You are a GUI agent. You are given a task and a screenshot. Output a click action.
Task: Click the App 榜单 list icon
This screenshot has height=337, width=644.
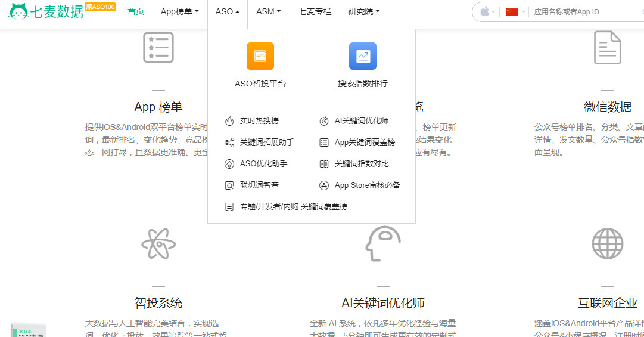click(158, 47)
